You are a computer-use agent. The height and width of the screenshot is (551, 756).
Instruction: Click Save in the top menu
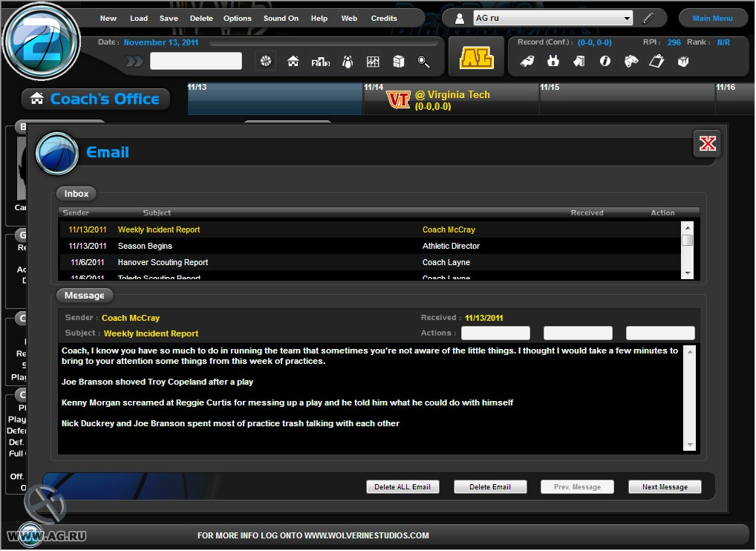pyautogui.click(x=169, y=19)
